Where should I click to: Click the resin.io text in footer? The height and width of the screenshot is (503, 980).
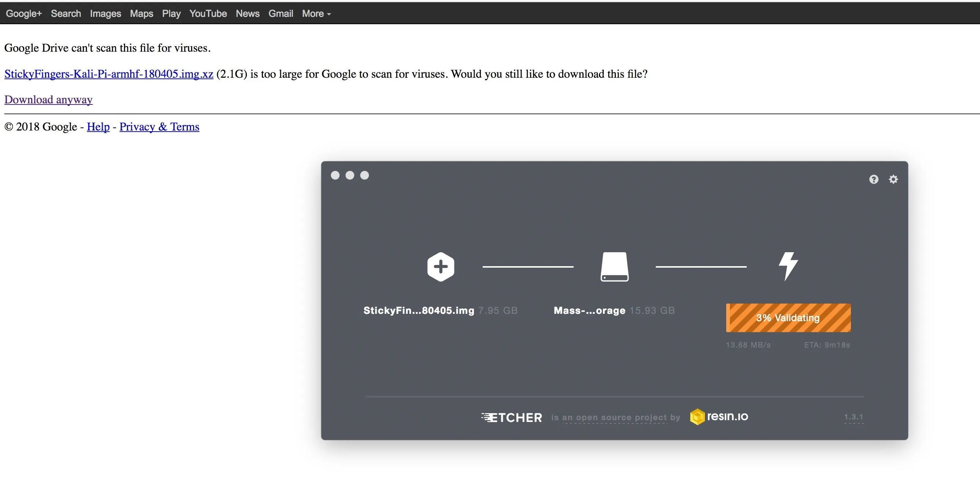tap(727, 417)
